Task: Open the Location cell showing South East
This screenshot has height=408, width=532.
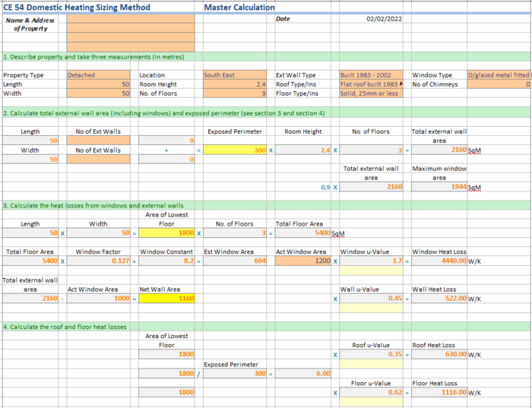Action: [235, 75]
